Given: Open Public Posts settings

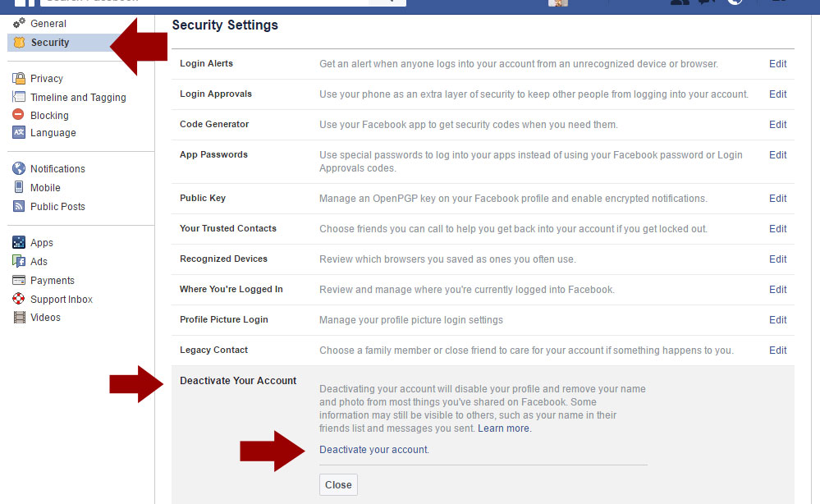Looking at the screenshot, I should 57,207.
